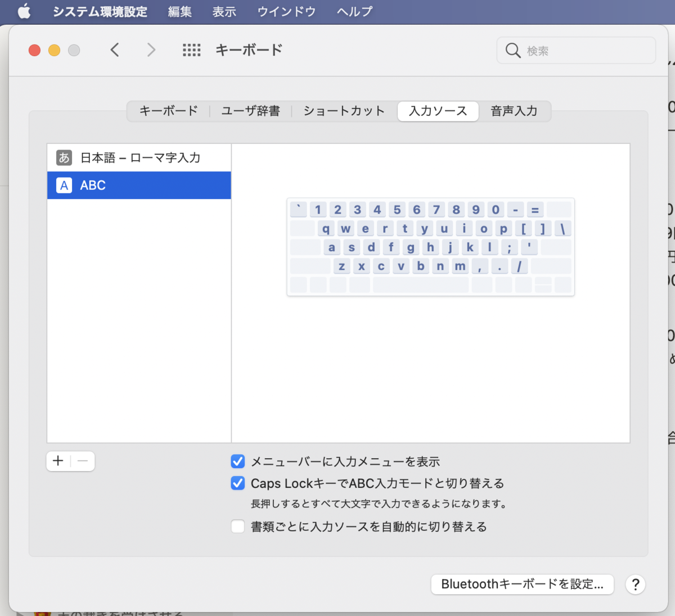This screenshot has width=675, height=616.
Task: Click the magnifying glass search icon
Action: coord(512,51)
